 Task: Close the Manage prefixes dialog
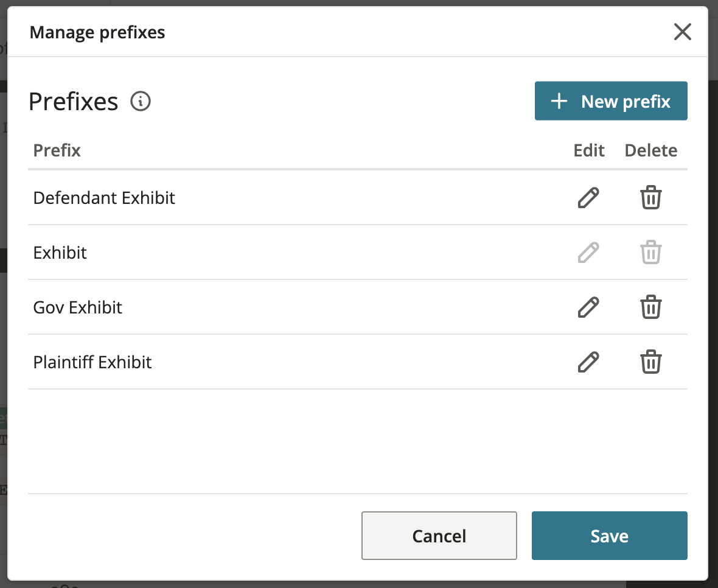(683, 32)
